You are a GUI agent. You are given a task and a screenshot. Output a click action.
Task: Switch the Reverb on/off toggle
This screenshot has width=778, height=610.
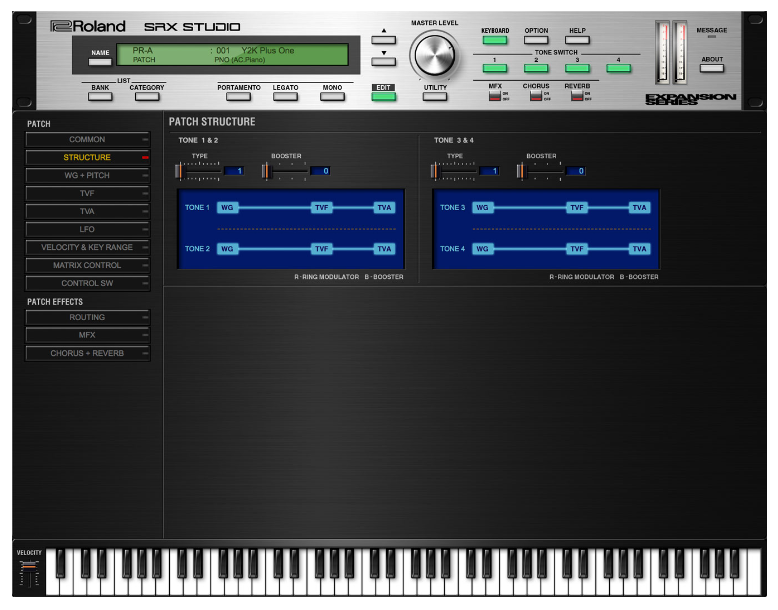click(577, 96)
